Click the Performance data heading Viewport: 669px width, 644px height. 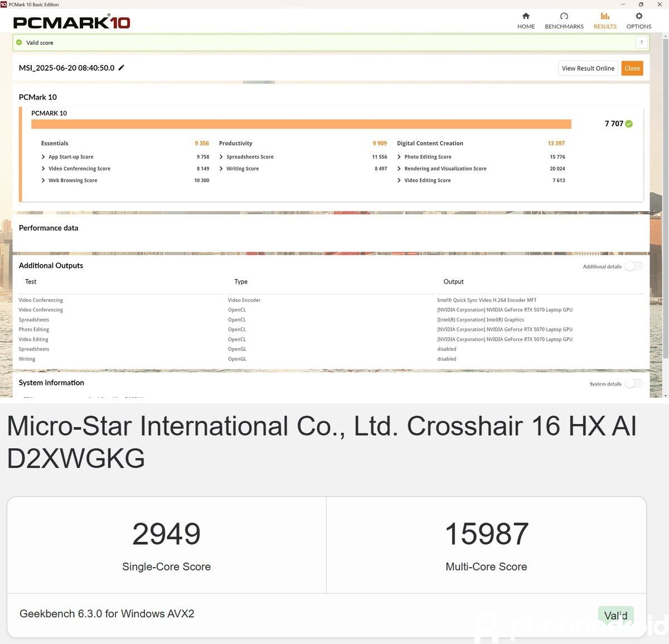[49, 228]
